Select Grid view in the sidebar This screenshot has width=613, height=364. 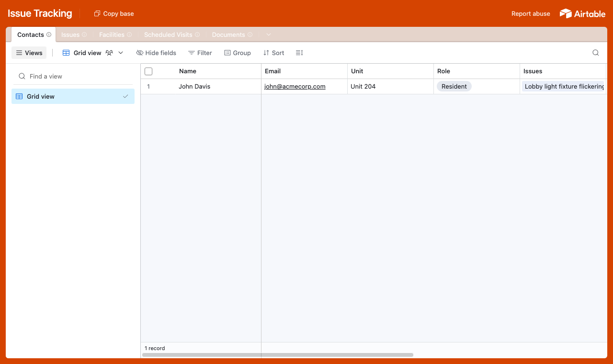tap(73, 96)
